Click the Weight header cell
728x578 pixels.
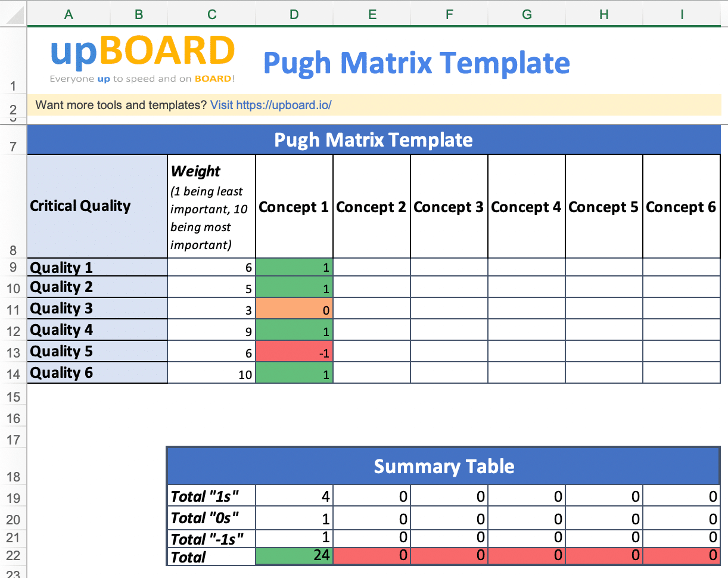click(211, 206)
